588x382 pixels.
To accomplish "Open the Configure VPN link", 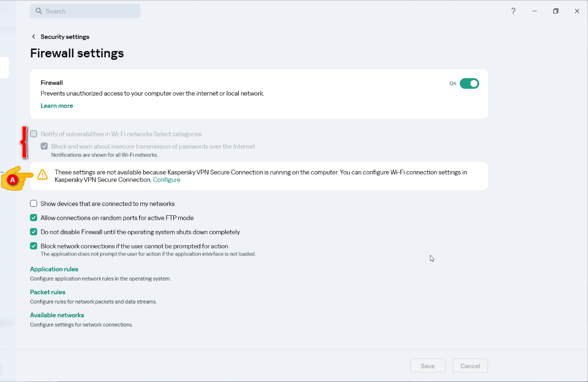I will click(x=167, y=180).
